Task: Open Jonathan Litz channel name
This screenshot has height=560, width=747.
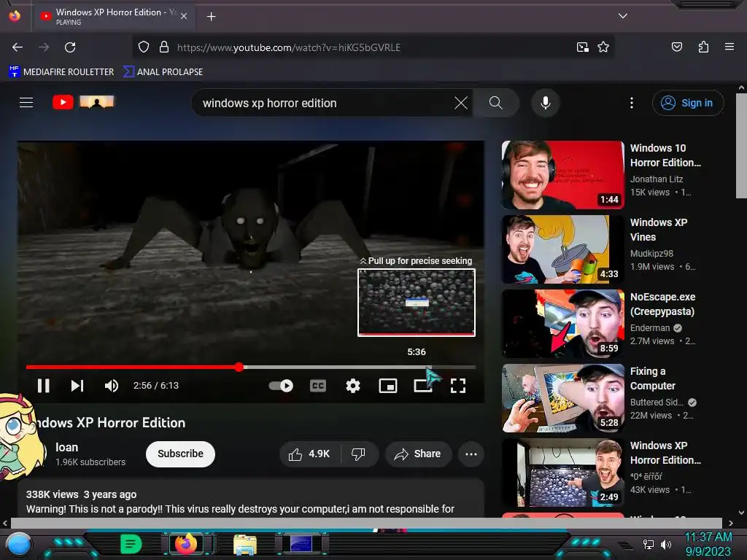Action: (657, 179)
